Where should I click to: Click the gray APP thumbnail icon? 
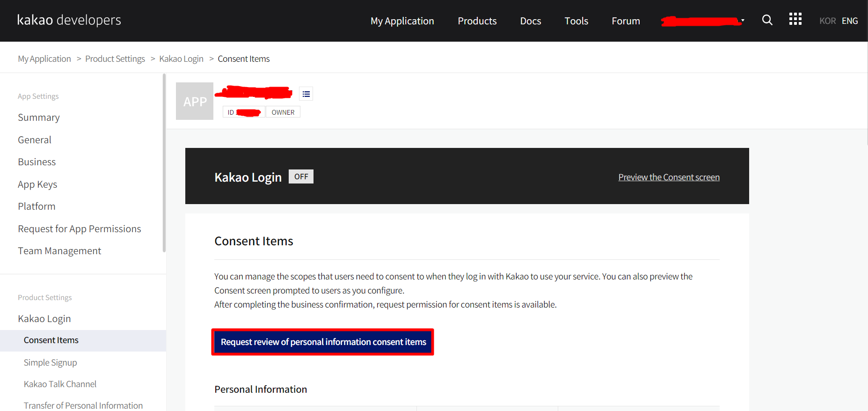pos(195,101)
